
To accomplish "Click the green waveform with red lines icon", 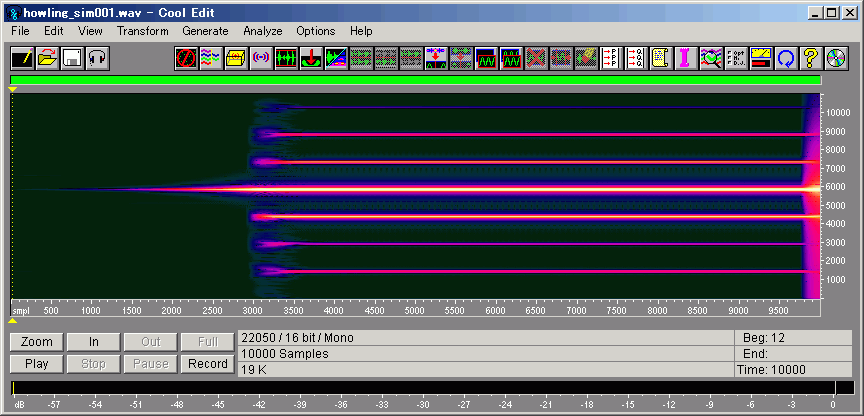I will tap(286, 58).
